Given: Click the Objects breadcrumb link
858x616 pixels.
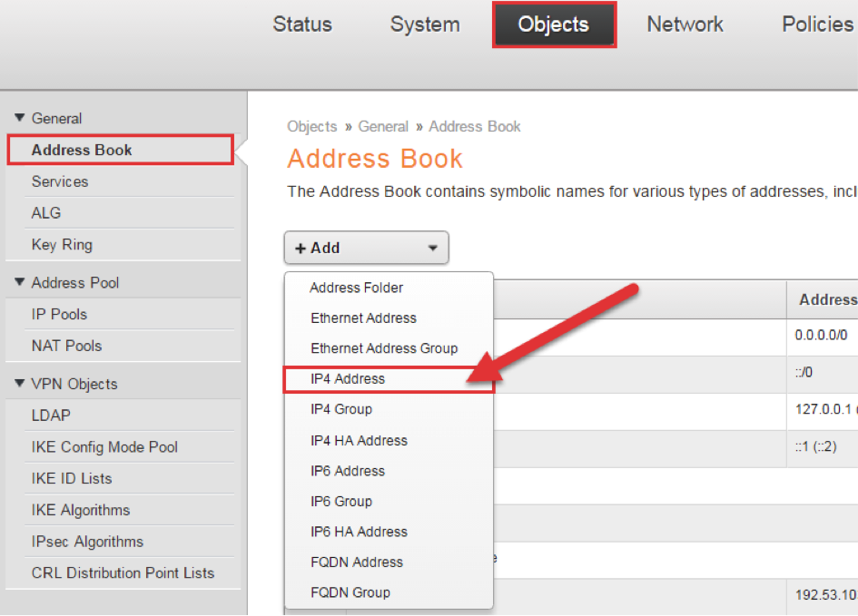Looking at the screenshot, I should point(312,126).
